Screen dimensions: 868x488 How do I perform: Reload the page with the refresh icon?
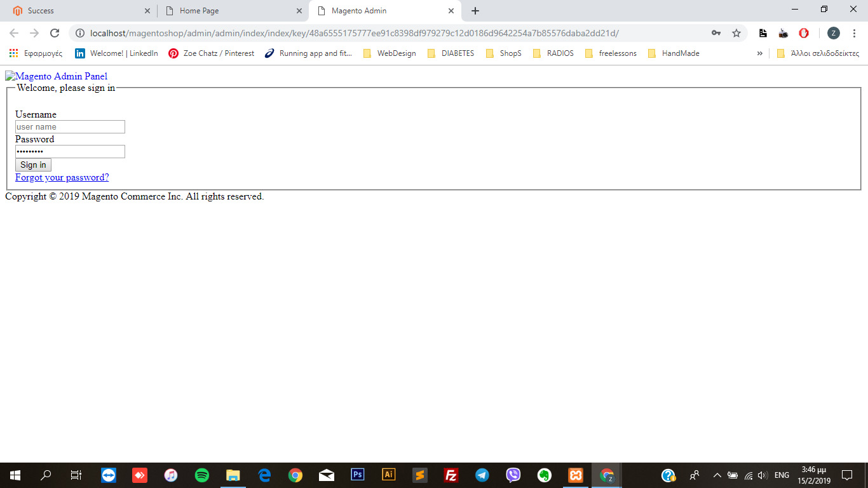[55, 33]
